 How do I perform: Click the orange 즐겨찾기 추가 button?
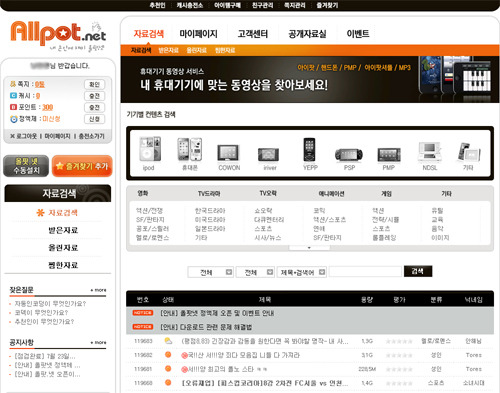pyautogui.click(x=82, y=166)
